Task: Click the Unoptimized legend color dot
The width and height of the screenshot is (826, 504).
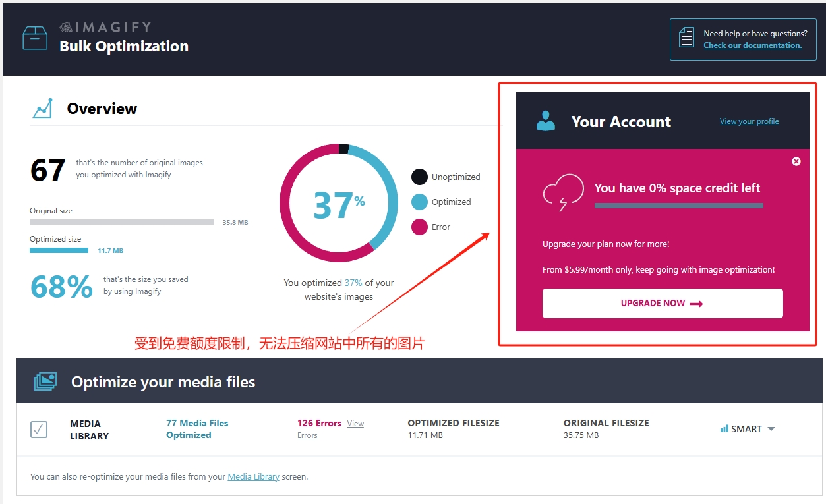Action: tap(419, 177)
